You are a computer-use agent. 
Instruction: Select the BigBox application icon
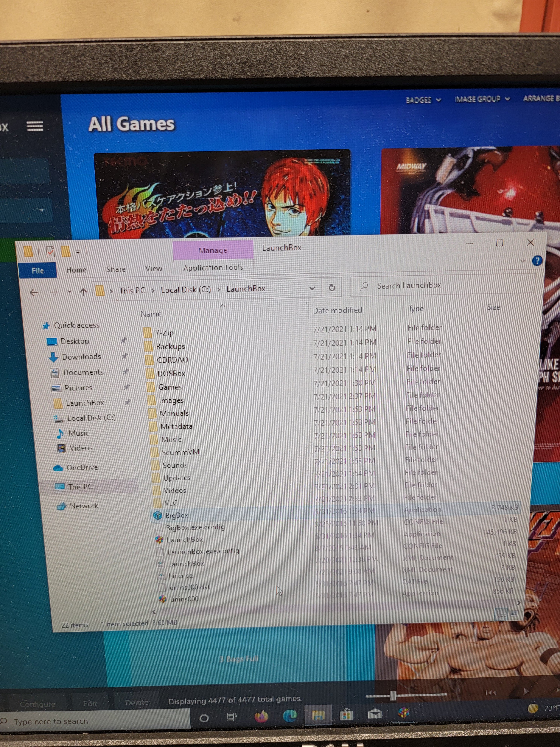pos(158,515)
